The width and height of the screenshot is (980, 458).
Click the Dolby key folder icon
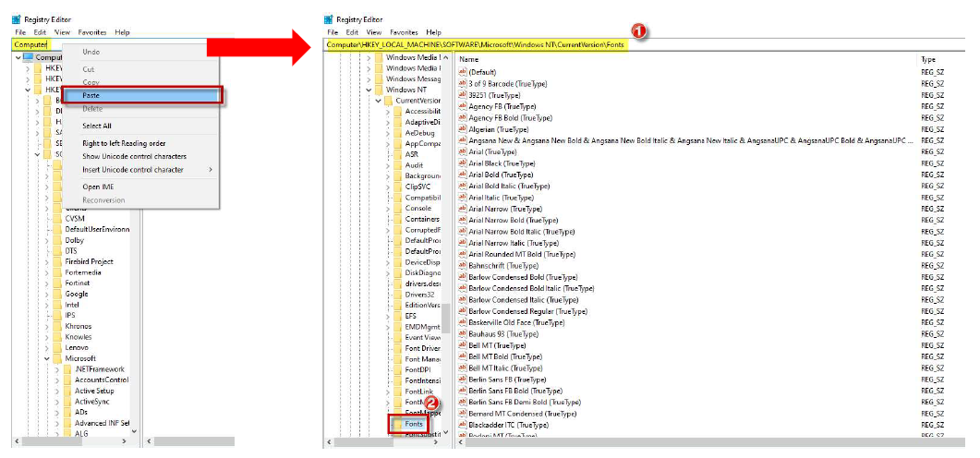[x=56, y=240]
